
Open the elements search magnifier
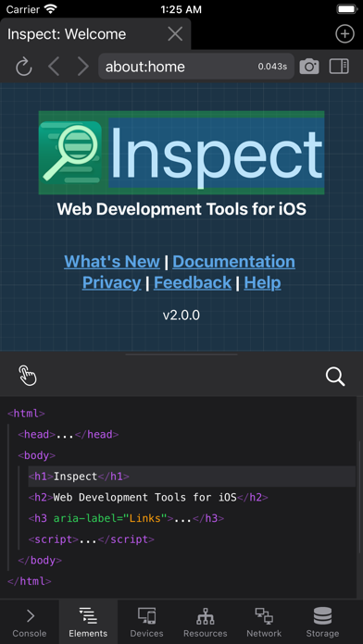[x=335, y=377]
